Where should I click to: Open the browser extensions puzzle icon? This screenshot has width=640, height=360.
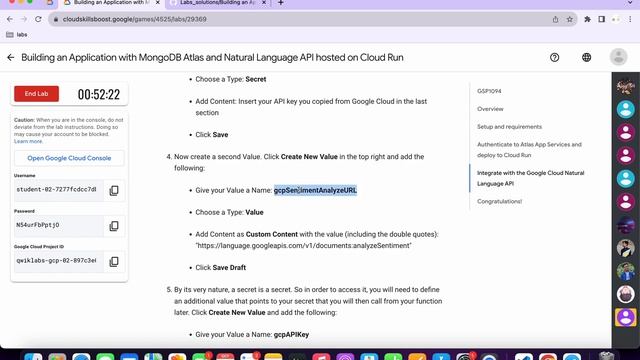click(587, 19)
